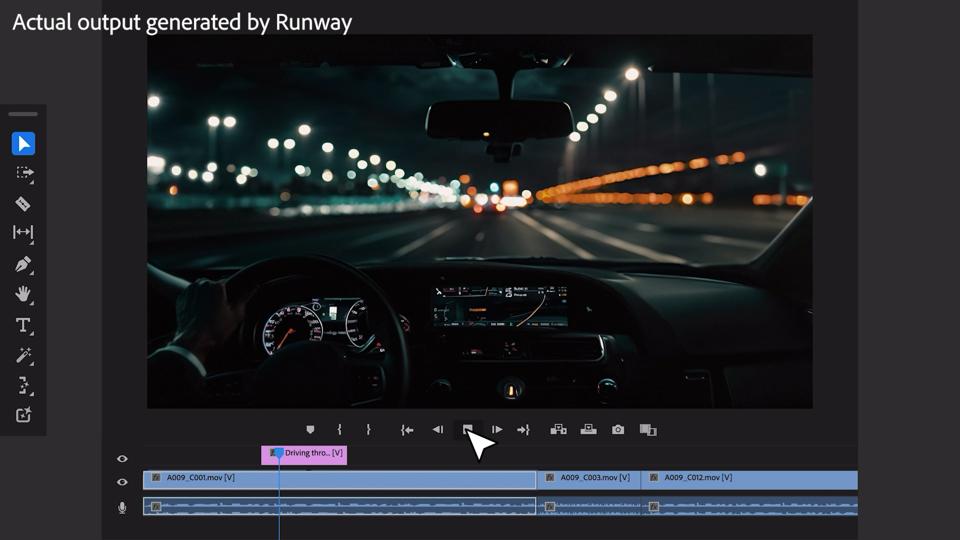
Task: Click the Mark In bracket button
Action: pos(340,430)
